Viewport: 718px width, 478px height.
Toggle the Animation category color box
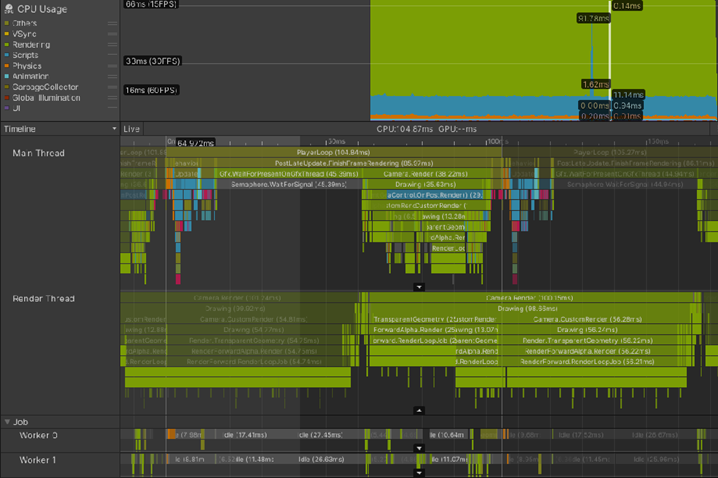(x=6, y=76)
